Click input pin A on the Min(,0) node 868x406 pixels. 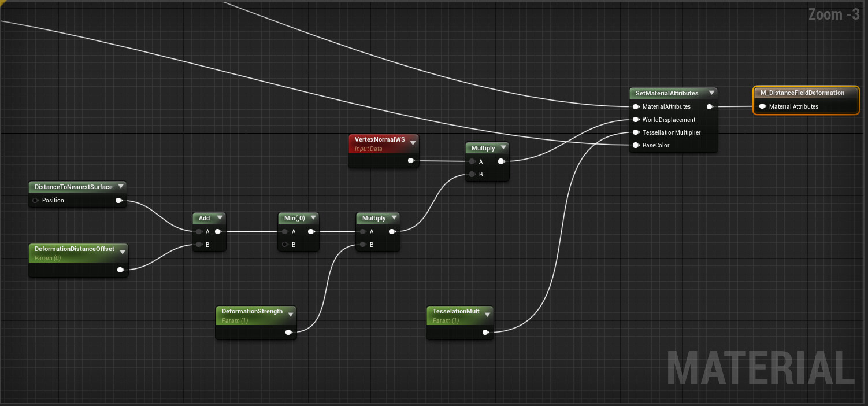coord(285,231)
